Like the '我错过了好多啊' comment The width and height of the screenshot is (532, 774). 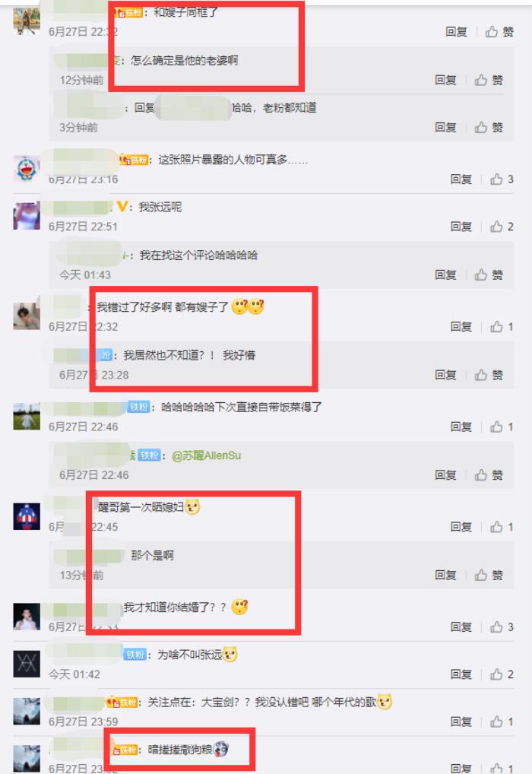coord(502,327)
